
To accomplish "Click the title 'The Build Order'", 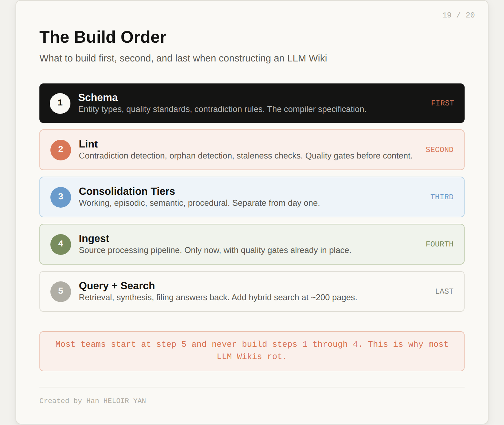I will [103, 37].
